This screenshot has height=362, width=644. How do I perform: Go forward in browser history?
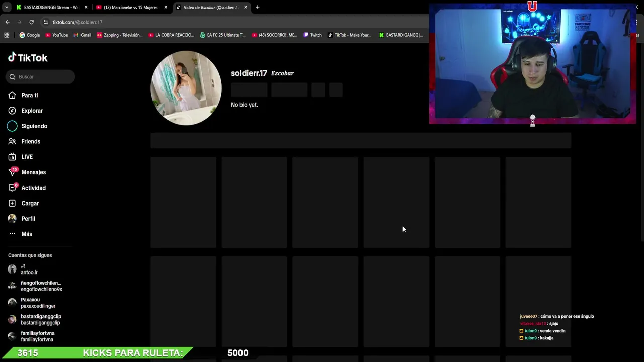pos(19,22)
